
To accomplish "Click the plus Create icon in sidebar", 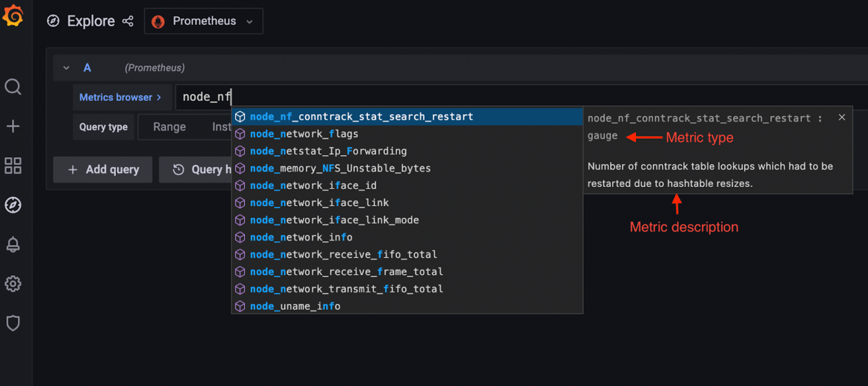I will (x=13, y=126).
